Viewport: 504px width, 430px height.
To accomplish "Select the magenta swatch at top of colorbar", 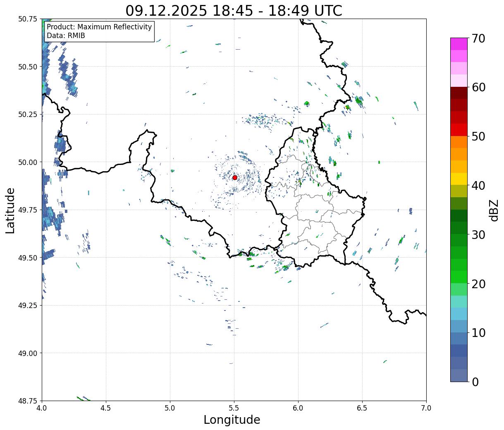I will [x=459, y=44].
